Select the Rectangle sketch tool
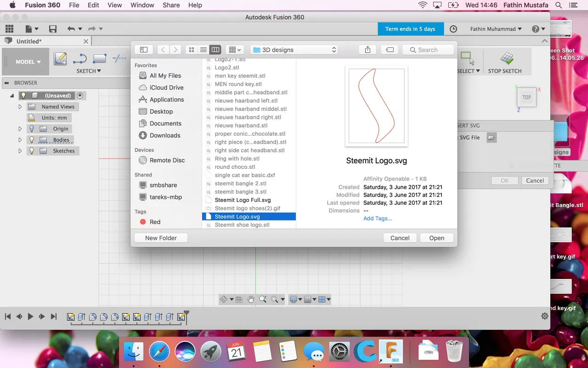 (x=100, y=59)
